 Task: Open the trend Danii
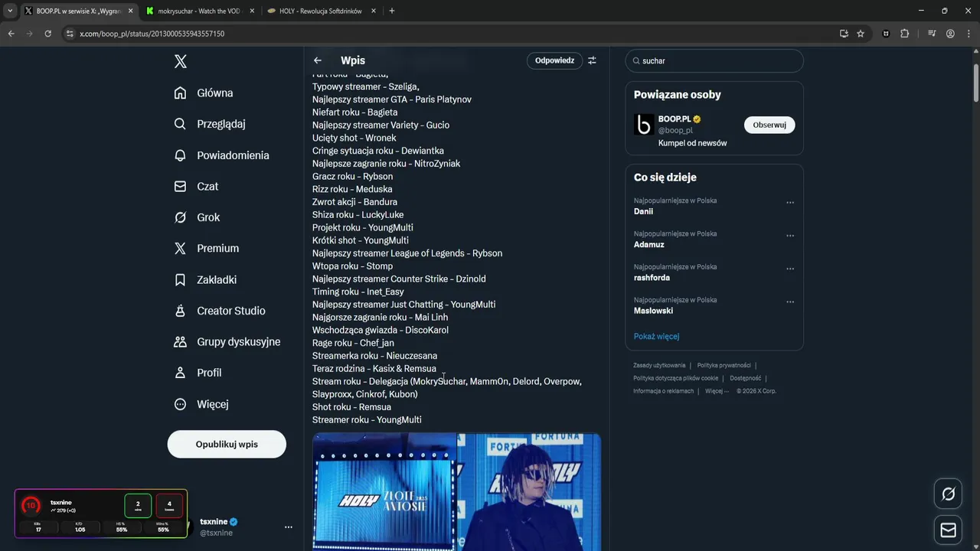[643, 211]
